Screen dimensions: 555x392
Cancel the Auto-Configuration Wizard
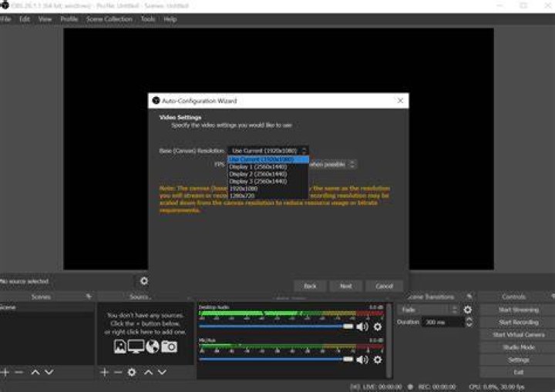(x=384, y=286)
